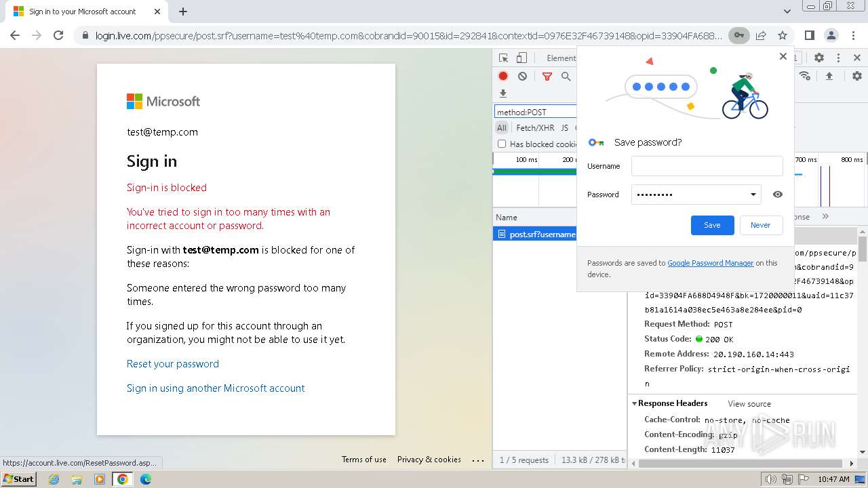Bookmark this page with star icon

(783, 35)
